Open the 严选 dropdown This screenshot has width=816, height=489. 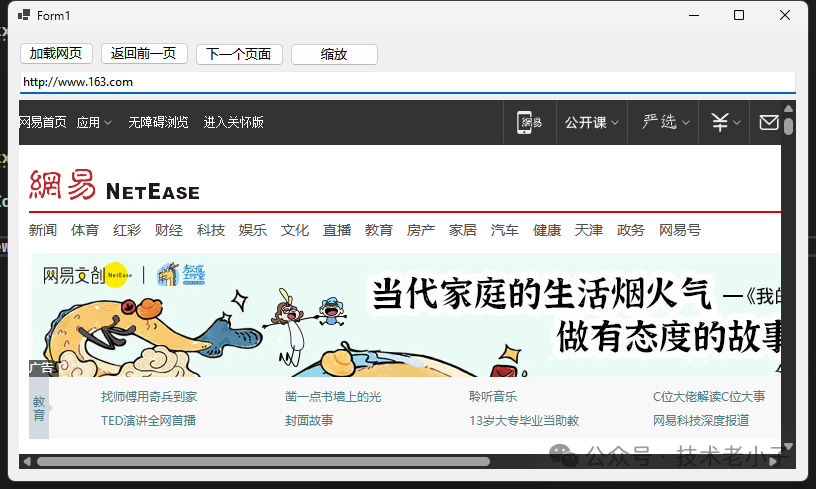[666, 122]
